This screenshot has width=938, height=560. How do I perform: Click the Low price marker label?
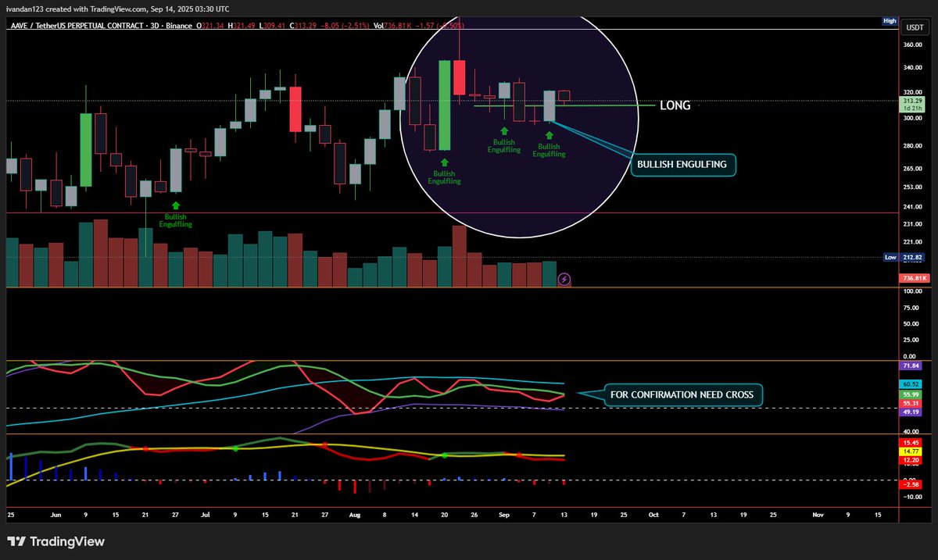890,257
